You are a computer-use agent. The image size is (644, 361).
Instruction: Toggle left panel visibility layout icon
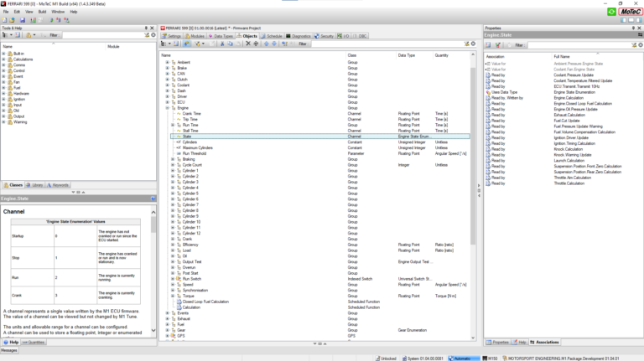pyautogui.click(x=624, y=20)
